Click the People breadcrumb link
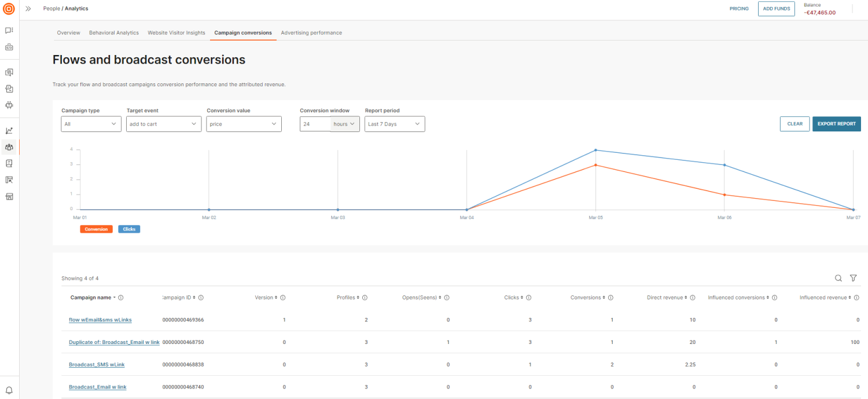This screenshot has width=868, height=399. (x=52, y=9)
